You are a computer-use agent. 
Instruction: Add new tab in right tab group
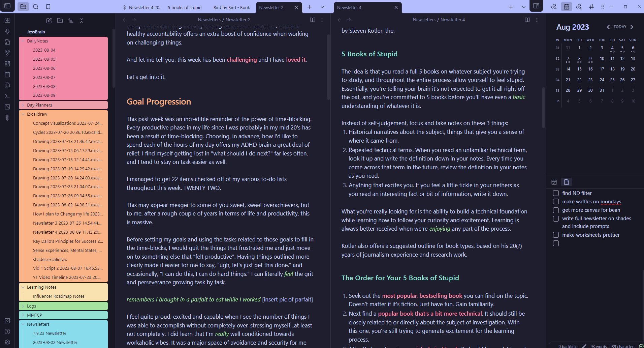(511, 7)
